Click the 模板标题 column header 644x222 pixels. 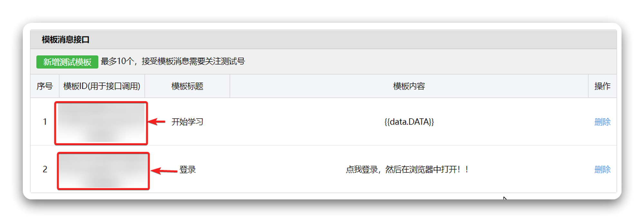(x=187, y=86)
